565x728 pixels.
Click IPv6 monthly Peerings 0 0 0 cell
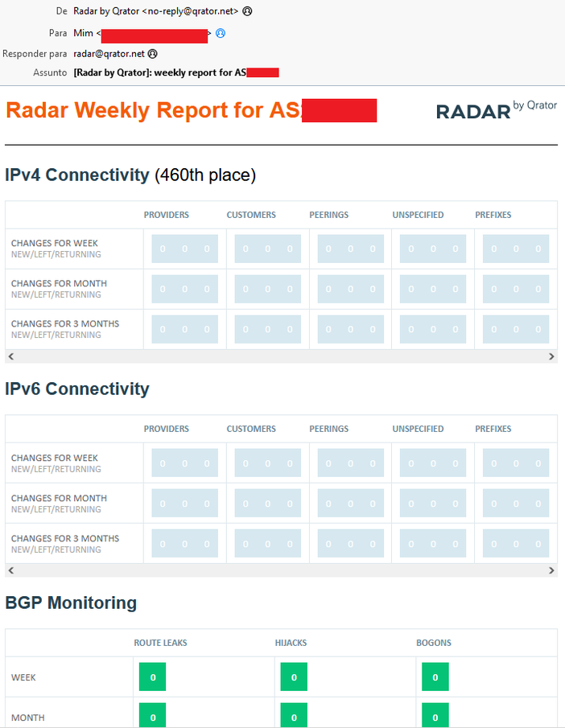tap(351, 504)
